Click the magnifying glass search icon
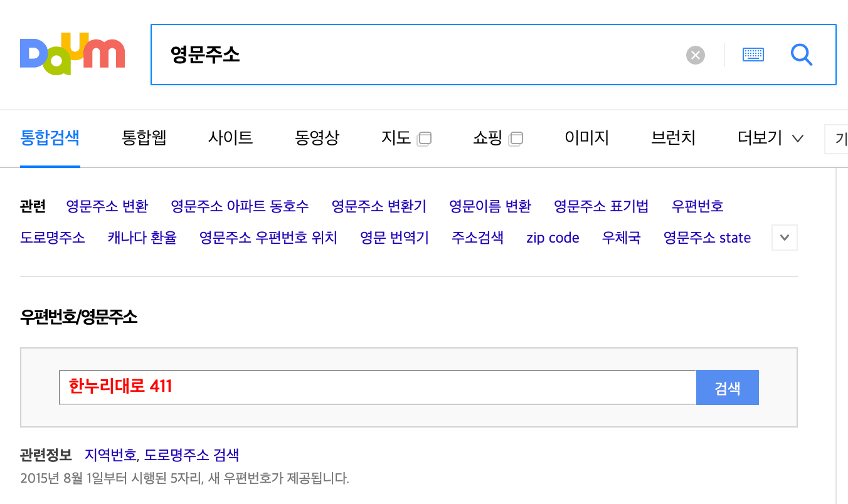This screenshot has height=504, width=848. pyautogui.click(x=801, y=55)
